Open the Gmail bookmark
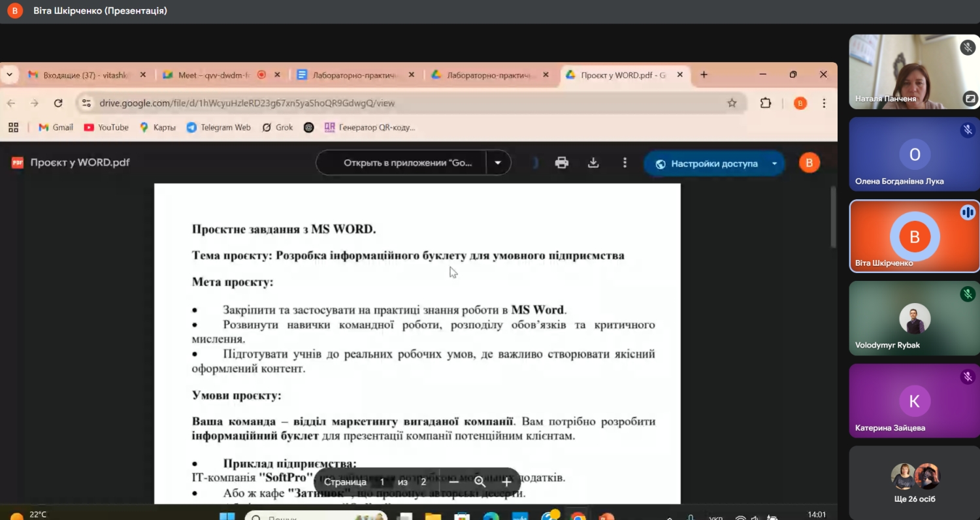The width and height of the screenshot is (980, 520). 56,127
